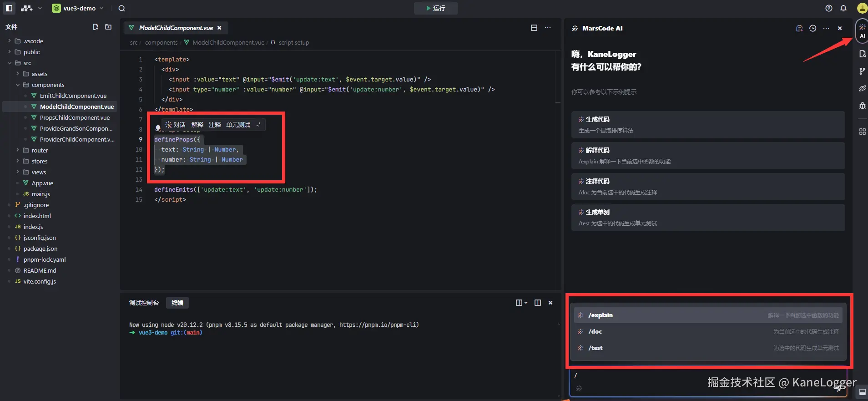Click 解释 in the inline AI toolbar
The height and width of the screenshot is (401, 868).
point(197,125)
